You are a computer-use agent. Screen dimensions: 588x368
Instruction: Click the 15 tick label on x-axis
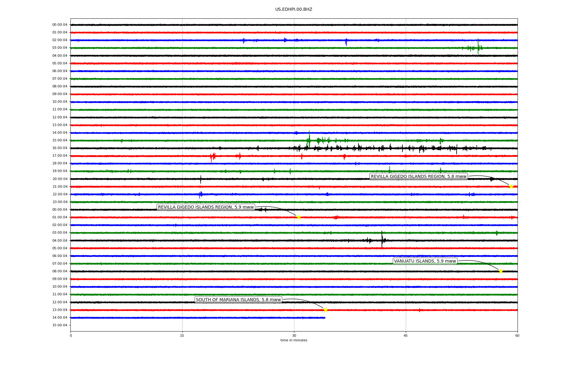click(182, 335)
